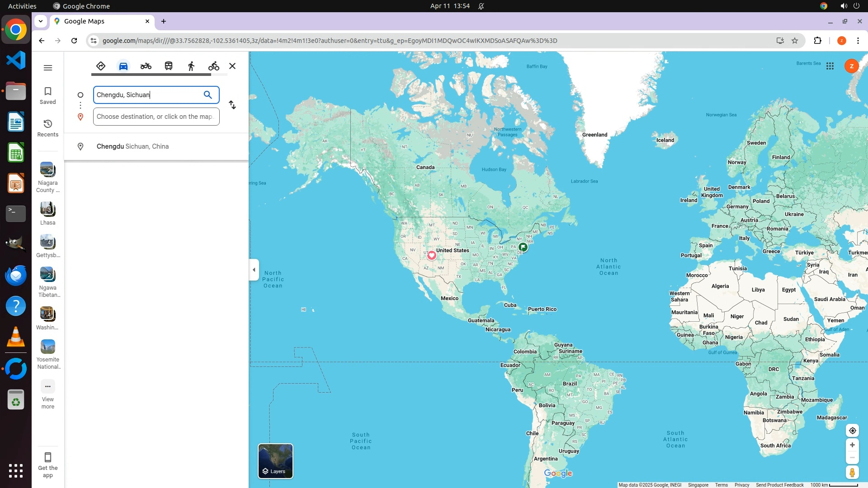Toggle the Layers satellite view
The height and width of the screenshot is (488, 868).
coord(275,461)
